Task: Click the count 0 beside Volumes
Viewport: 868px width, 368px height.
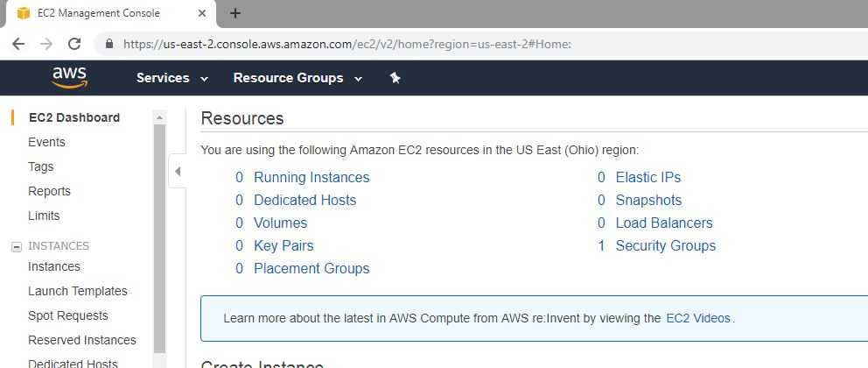Action: tap(239, 223)
